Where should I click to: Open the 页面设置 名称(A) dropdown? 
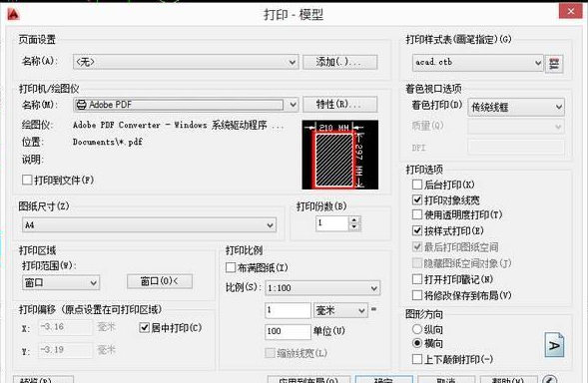pyautogui.click(x=186, y=62)
